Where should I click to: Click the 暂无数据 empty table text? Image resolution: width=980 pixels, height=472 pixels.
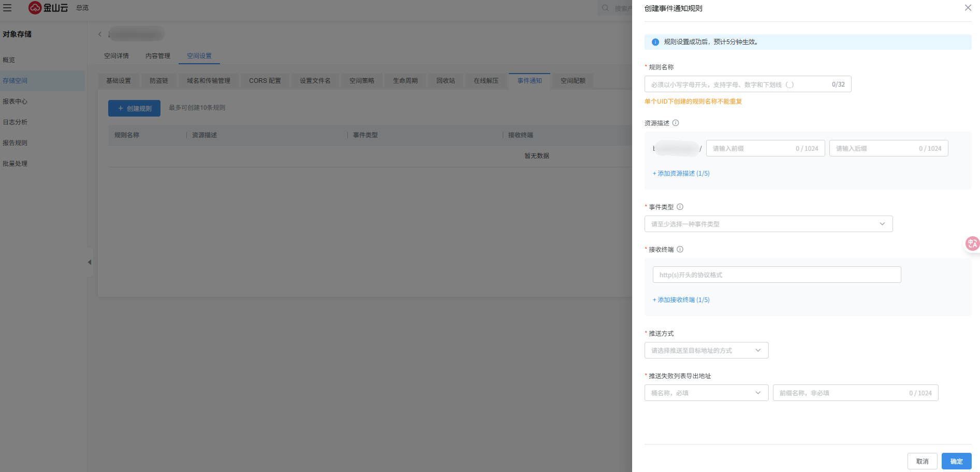tap(537, 156)
